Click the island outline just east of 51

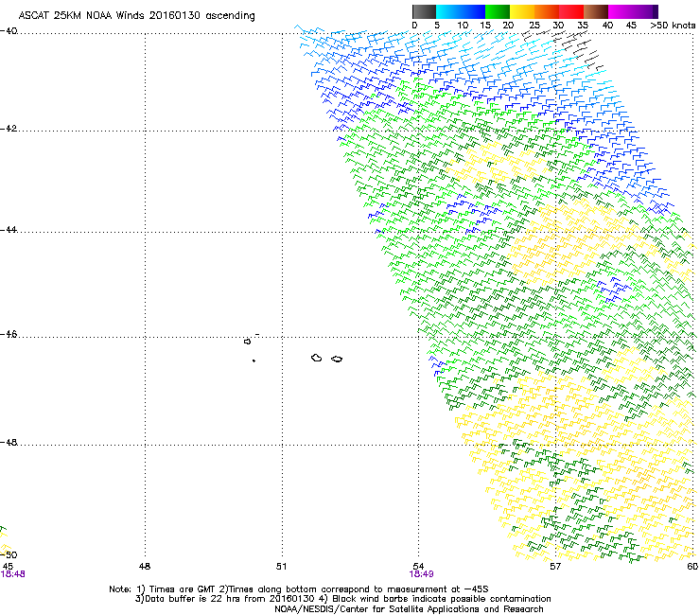pos(317,358)
